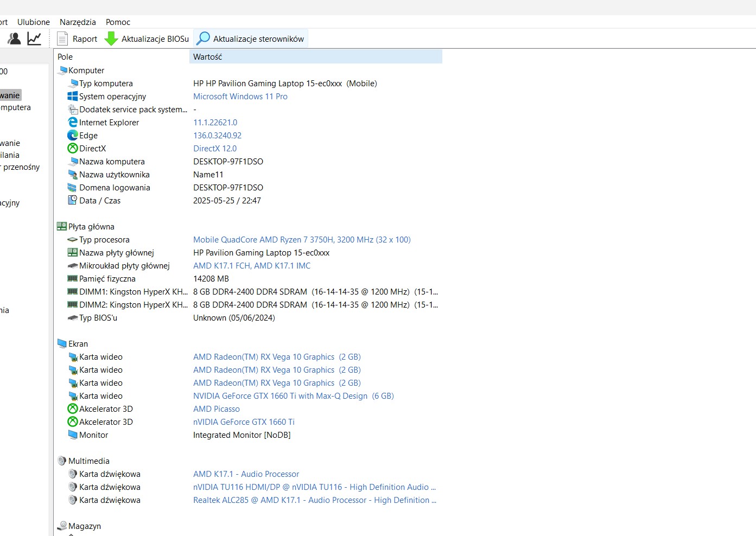Click Aktualizacje sterowników magnifier button
This screenshot has height=536, width=756.
pyautogui.click(x=251, y=39)
